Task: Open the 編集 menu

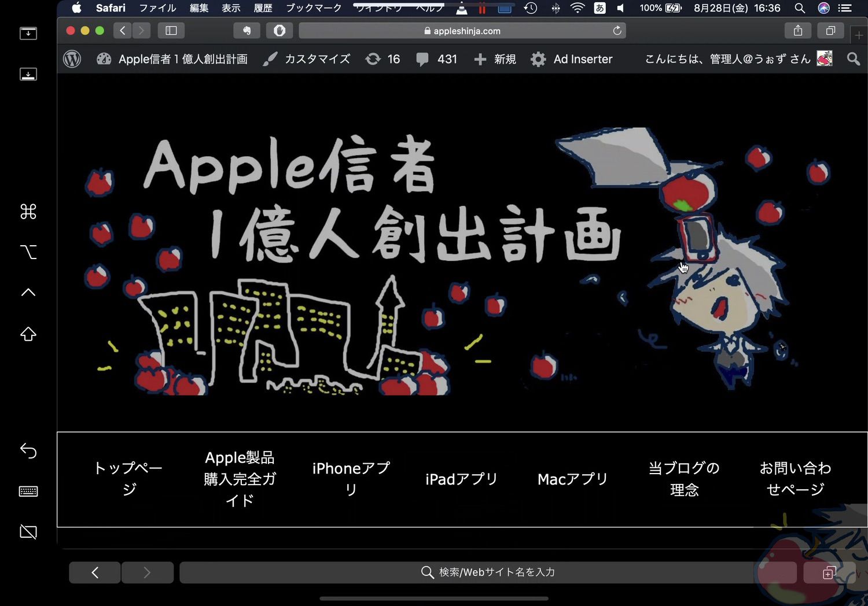Action: click(x=199, y=8)
